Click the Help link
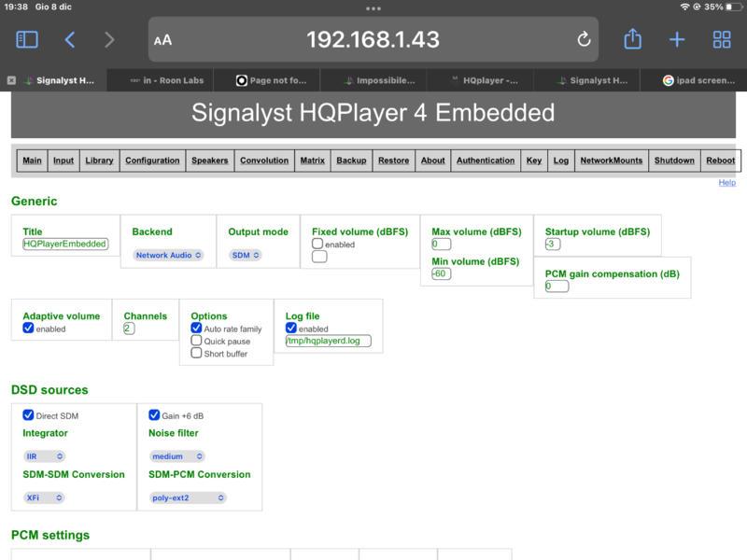The height and width of the screenshot is (560, 747). point(726,182)
